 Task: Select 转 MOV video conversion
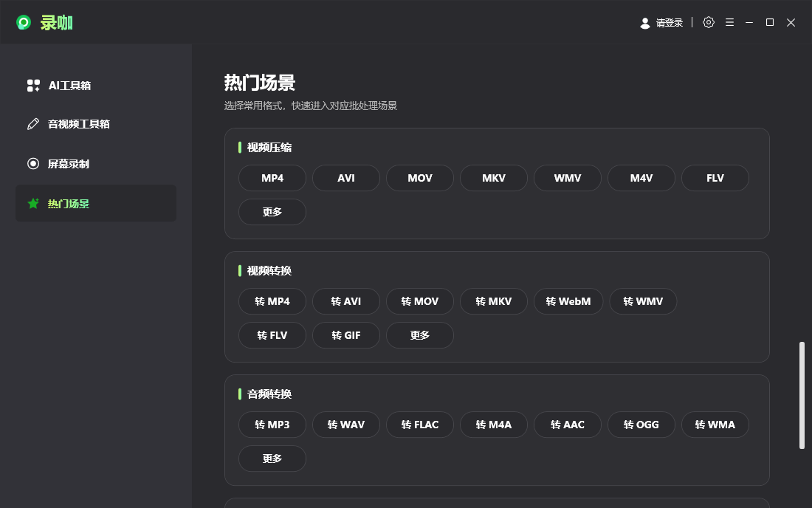420,301
